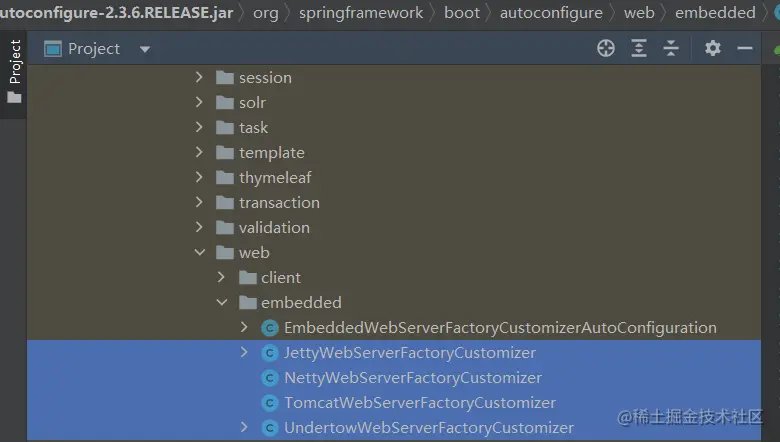Viewport: 780px width, 442px height.
Task: Select the thymeleaf package
Action: pos(275,178)
